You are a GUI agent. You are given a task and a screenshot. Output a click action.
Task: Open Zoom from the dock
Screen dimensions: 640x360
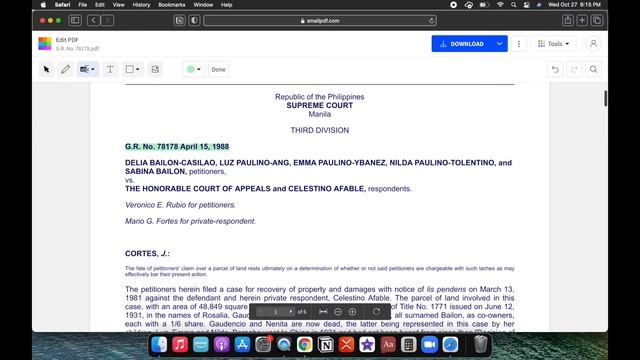429,344
